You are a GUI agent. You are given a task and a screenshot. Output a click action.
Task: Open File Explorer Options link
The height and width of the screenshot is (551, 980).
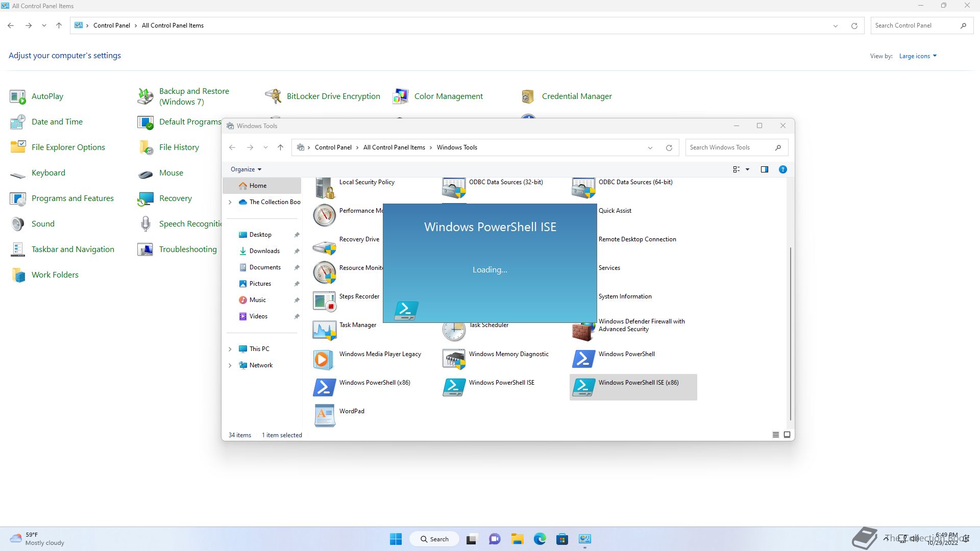68,147
